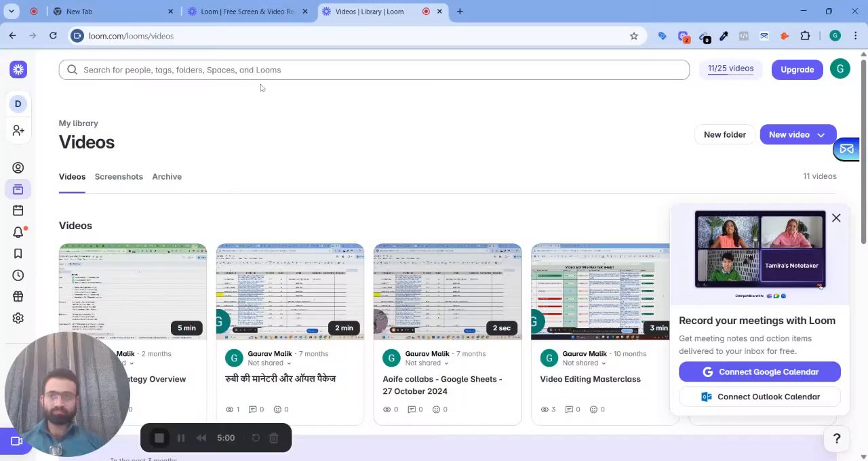Restart the recording with the undo arrow

(256, 438)
